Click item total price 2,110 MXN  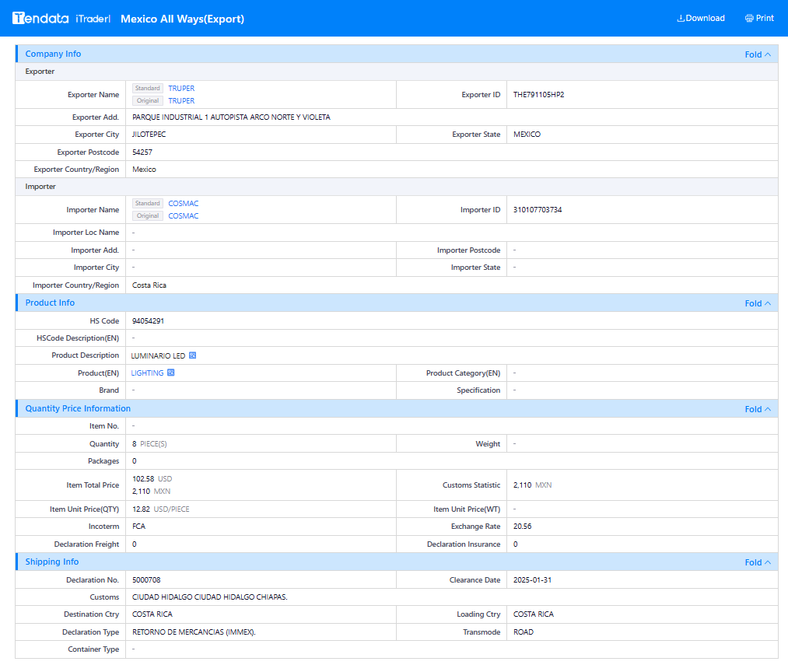point(151,492)
